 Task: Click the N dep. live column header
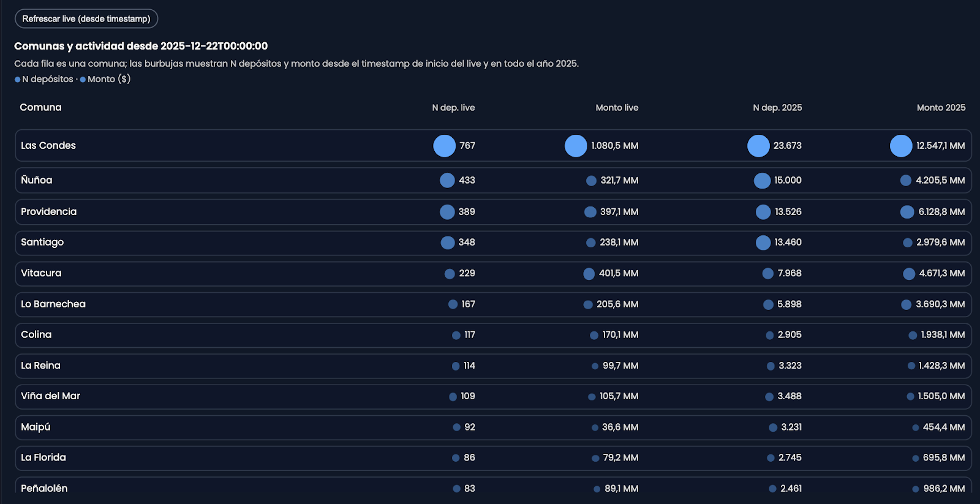pos(453,108)
